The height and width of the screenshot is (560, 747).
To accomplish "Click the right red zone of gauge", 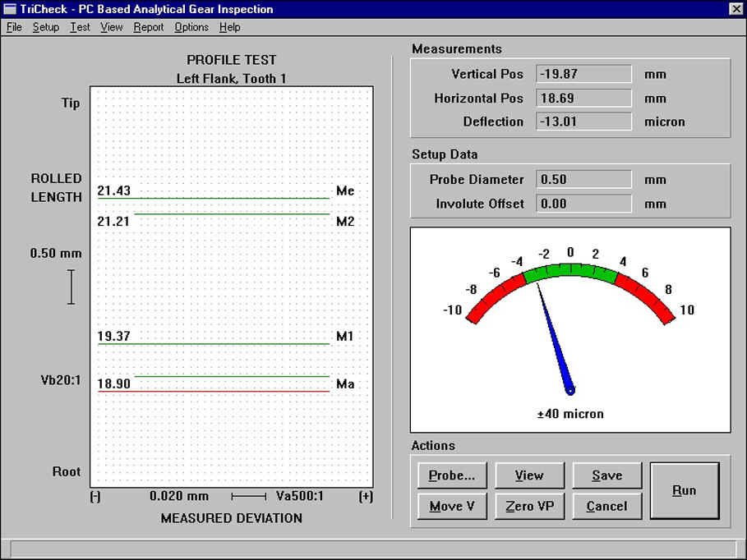I will click(x=646, y=297).
